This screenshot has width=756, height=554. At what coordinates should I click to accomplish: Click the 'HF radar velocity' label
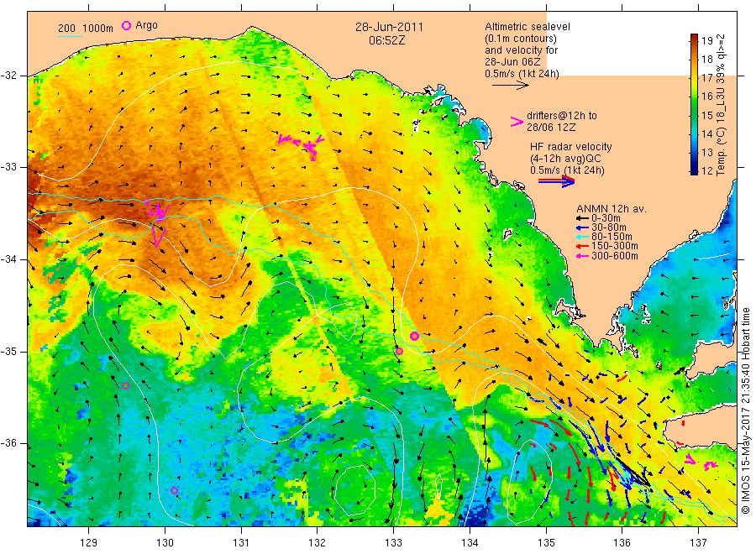tap(571, 147)
